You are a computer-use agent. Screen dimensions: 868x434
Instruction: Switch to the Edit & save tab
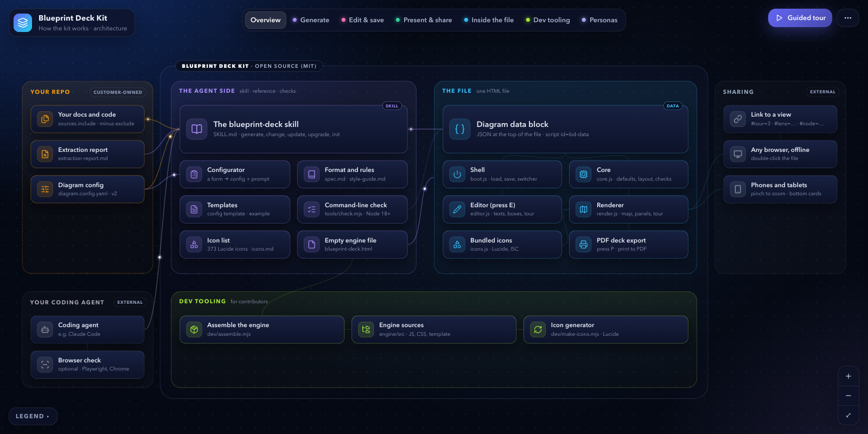click(x=362, y=20)
